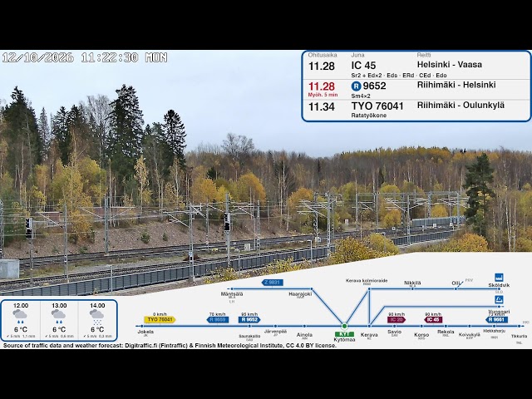Click the Olli station label
Image resolution: width=532 pixels, height=399 pixels.
tap(456, 283)
